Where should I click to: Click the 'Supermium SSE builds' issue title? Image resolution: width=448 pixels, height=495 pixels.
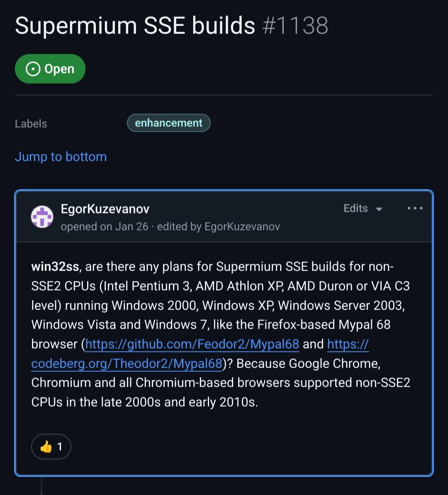[135, 26]
